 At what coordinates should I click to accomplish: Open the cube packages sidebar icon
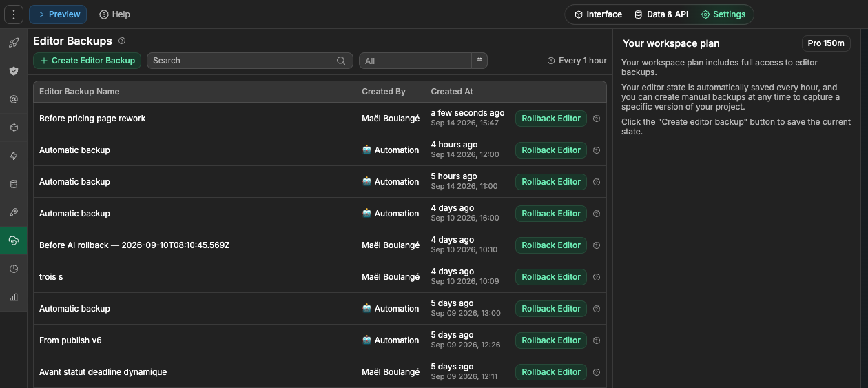tap(14, 127)
